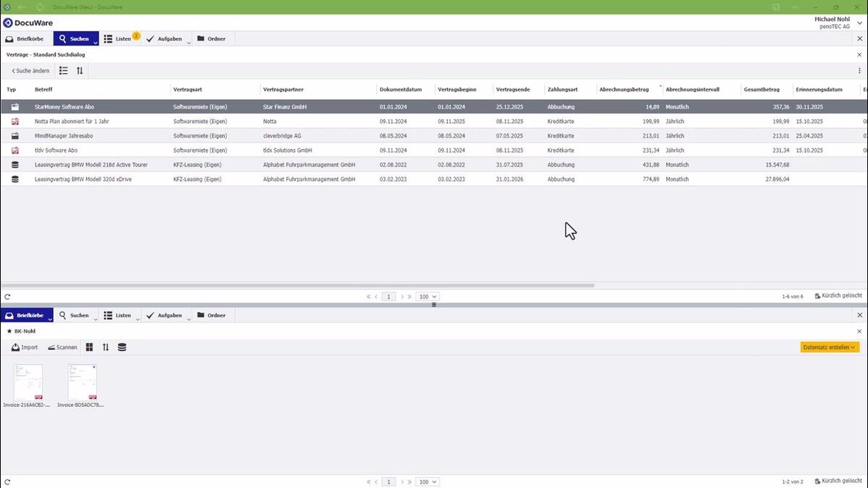The width and height of the screenshot is (868, 488).
Task: Refresh the search results list
Action: (7, 295)
